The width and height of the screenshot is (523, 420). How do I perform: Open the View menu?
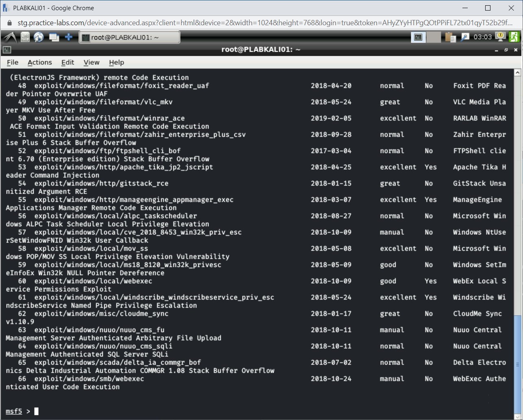[91, 62]
